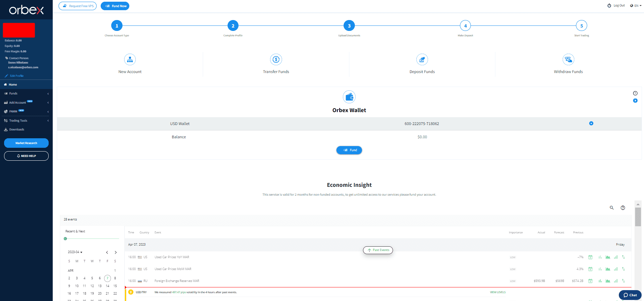Open the Economic Insight search magnifier
This screenshot has height=301, width=644.
pyautogui.click(x=612, y=208)
